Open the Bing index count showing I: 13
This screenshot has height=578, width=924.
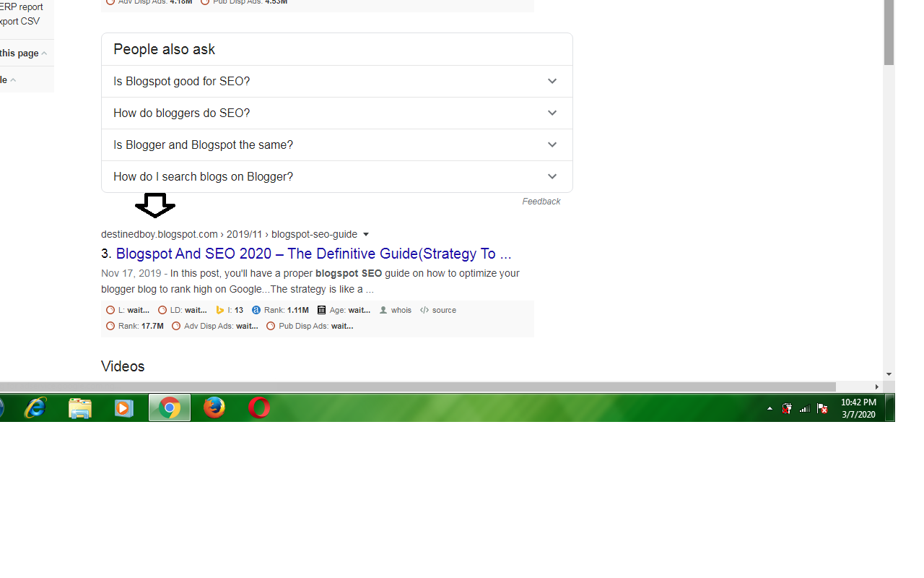230,310
